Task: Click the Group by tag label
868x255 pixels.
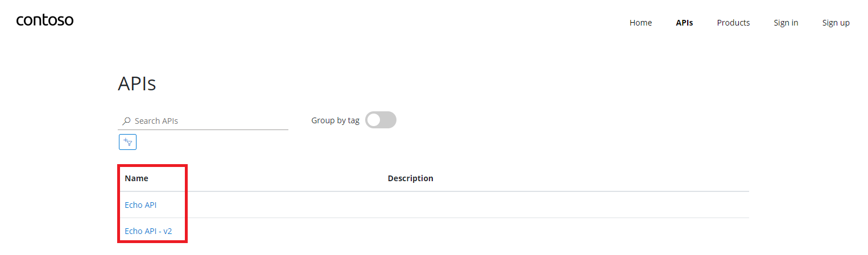Action: click(x=336, y=120)
